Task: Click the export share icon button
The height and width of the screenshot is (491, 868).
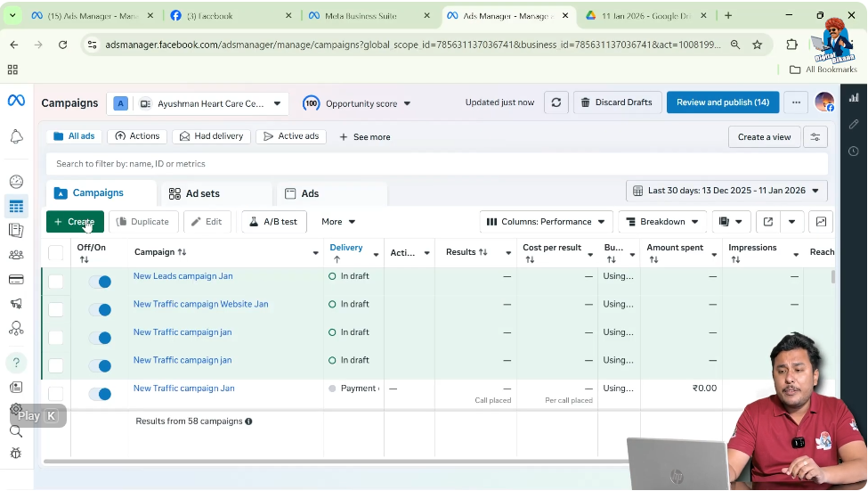Action: [767, 222]
